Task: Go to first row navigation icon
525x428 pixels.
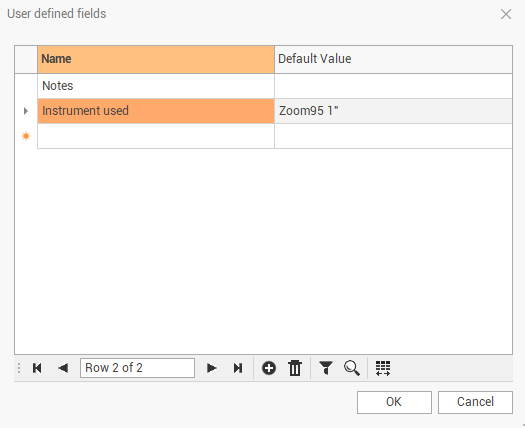Action: click(x=37, y=368)
